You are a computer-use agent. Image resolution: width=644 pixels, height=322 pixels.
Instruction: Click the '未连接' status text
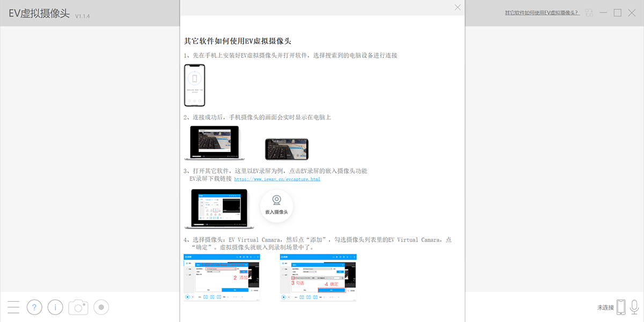(605, 308)
